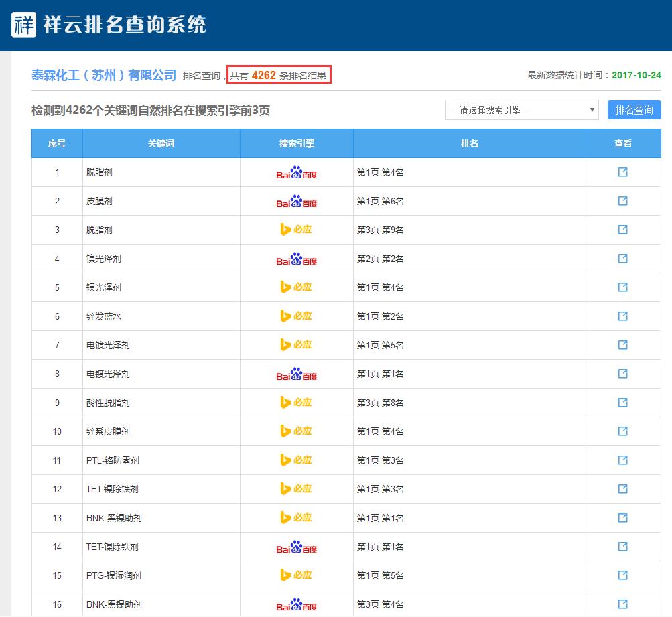Click the 祥云排名查询系统 title

[125, 24]
